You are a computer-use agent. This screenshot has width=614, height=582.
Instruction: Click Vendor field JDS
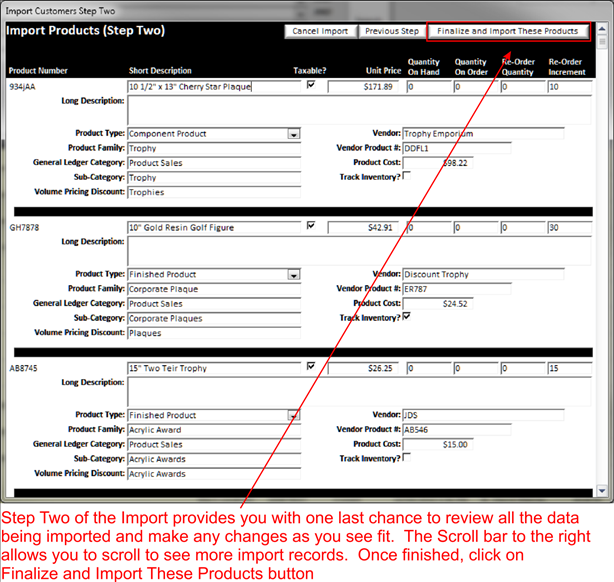point(483,415)
